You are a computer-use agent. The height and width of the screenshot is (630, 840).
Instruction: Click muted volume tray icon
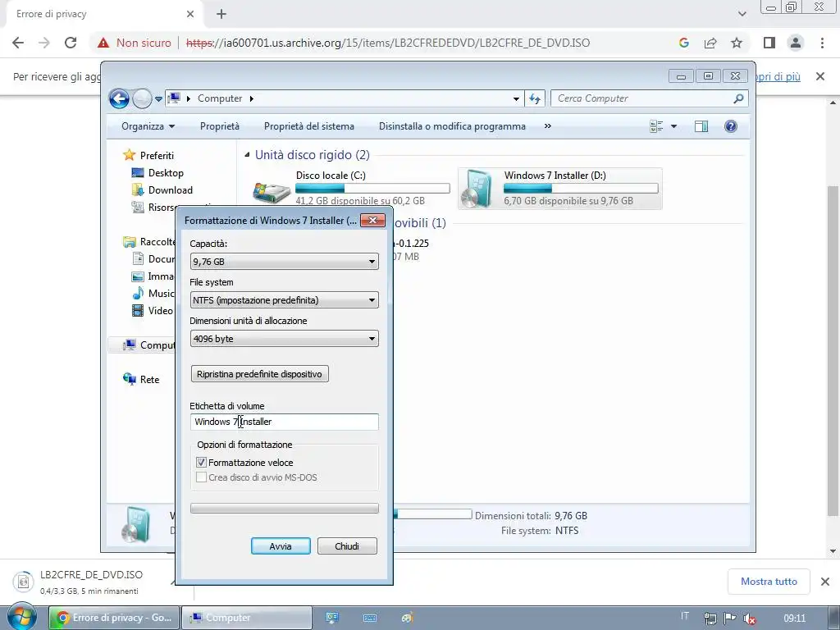pos(750,619)
